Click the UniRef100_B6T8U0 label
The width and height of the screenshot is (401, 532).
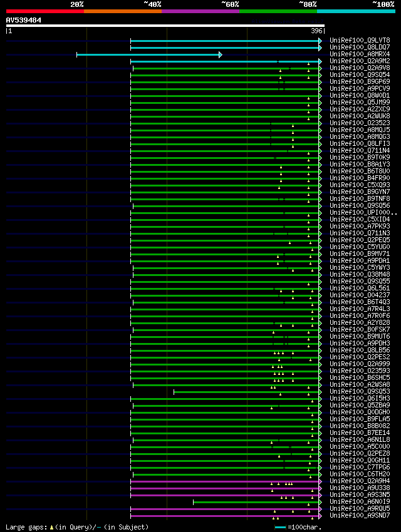[360, 171]
